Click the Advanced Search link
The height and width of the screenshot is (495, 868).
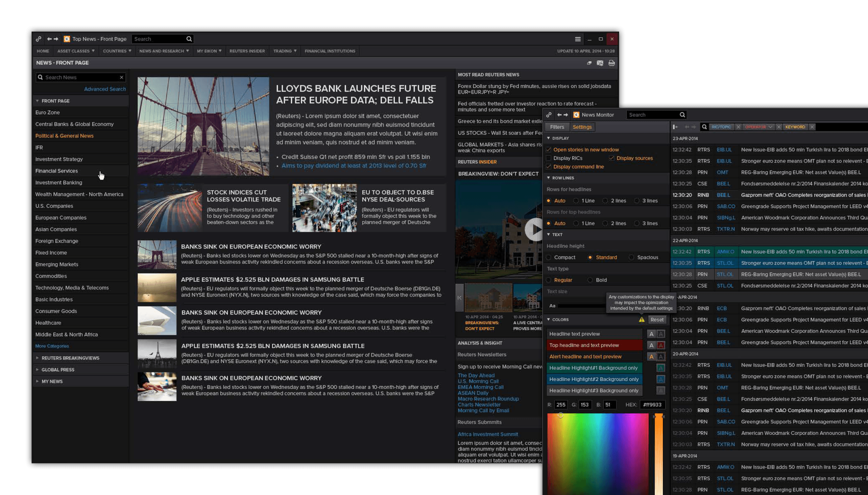[x=105, y=89]
